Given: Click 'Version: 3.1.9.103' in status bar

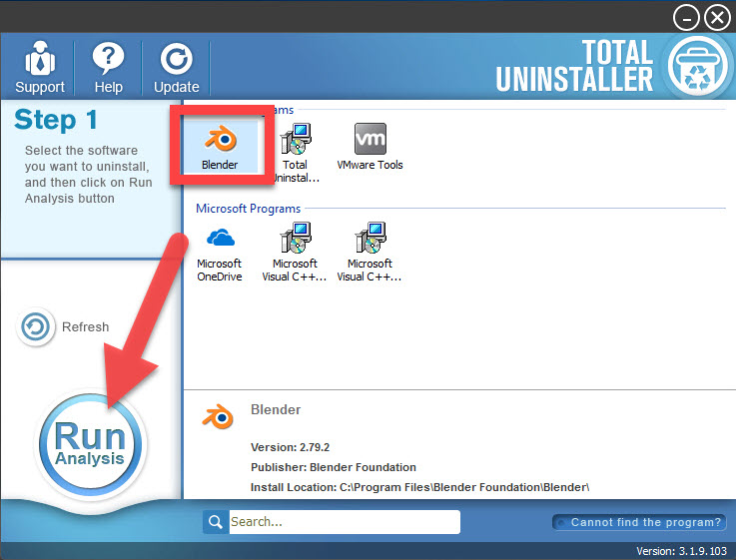Looking at the screenshot, I should tap(681, 551).
